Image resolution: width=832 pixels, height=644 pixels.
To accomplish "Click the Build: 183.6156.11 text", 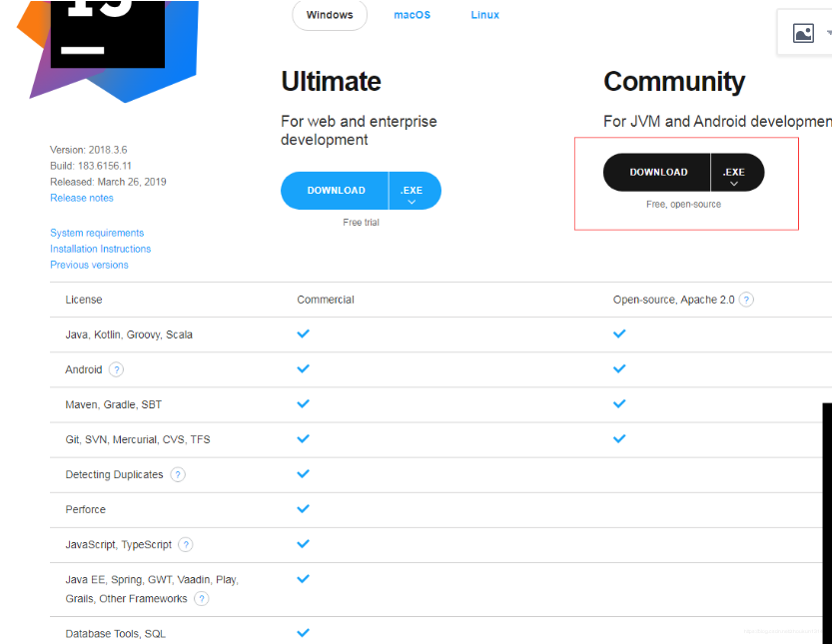I will tap(90, 166).
